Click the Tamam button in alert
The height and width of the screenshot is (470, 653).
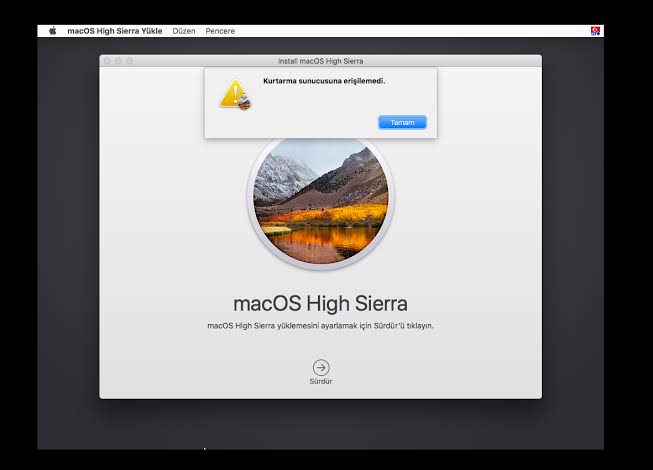point(402,122)
